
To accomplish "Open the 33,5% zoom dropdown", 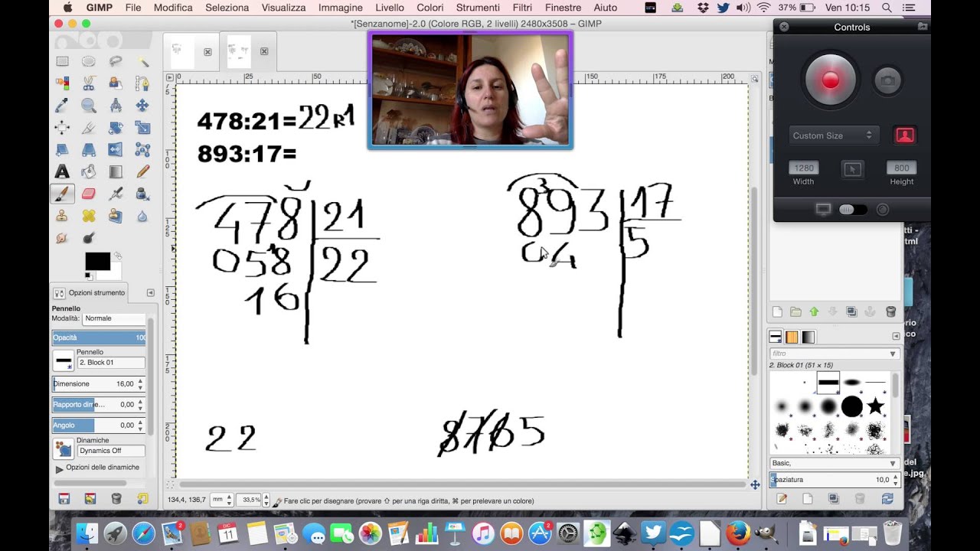I will click(253, 500).
